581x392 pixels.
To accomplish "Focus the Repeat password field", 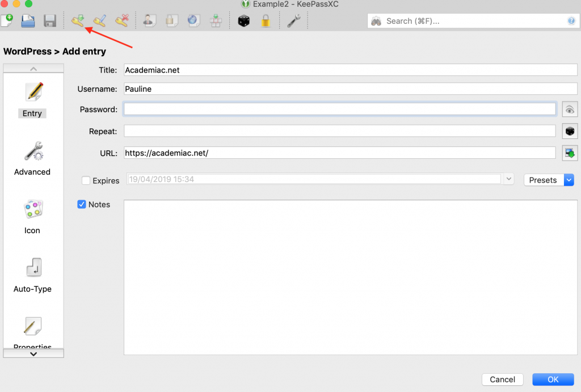I will click(x=339, y=131).
